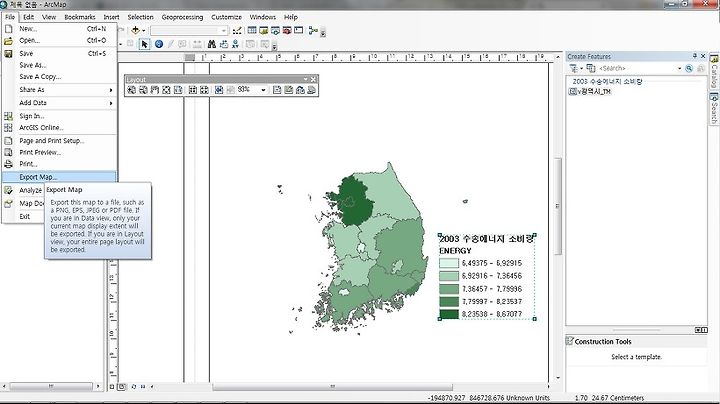Toggle auto-hide pin on Create Features
Viewport: 720px width, 404px height.
[695, 56]
